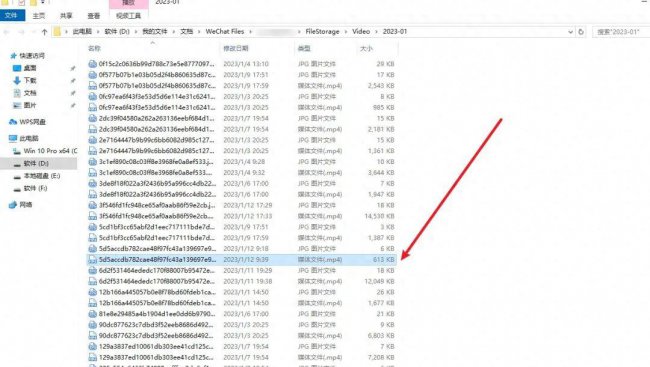The image size is (650, 367).
Task: Click the pin icon next to 下载
Action: pos(73,80)
